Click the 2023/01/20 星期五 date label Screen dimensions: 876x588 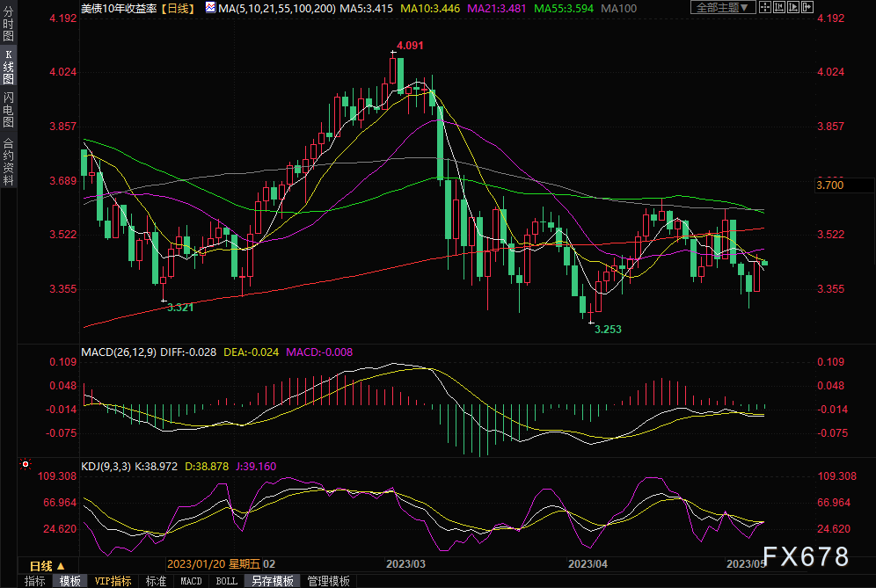(x=214, y=564)
